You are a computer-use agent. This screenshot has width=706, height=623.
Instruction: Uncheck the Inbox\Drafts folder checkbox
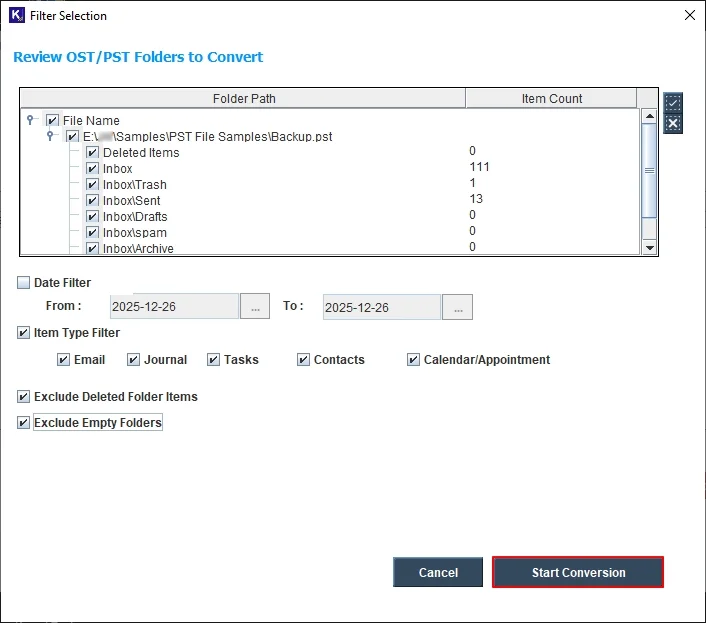click(x=92, y=217)
